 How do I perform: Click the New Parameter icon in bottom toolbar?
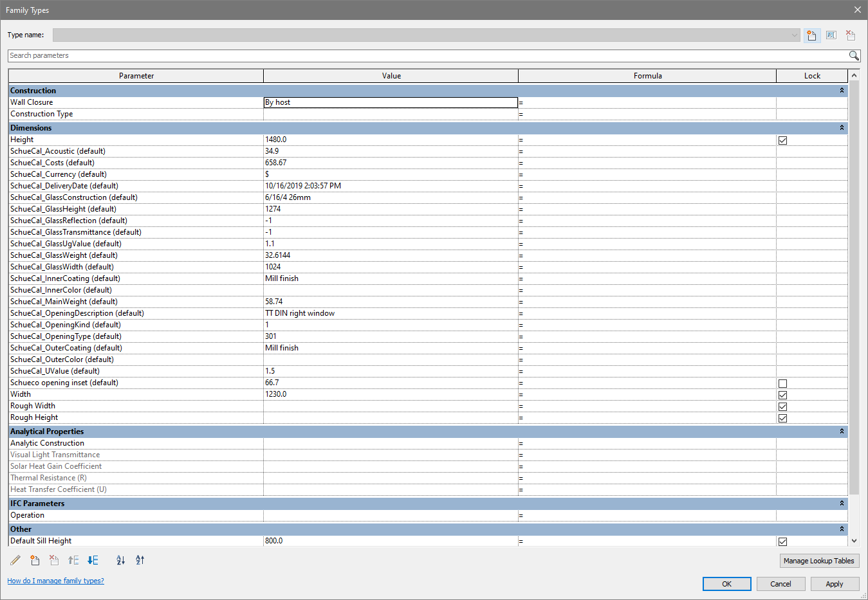(x=35, y=560)
